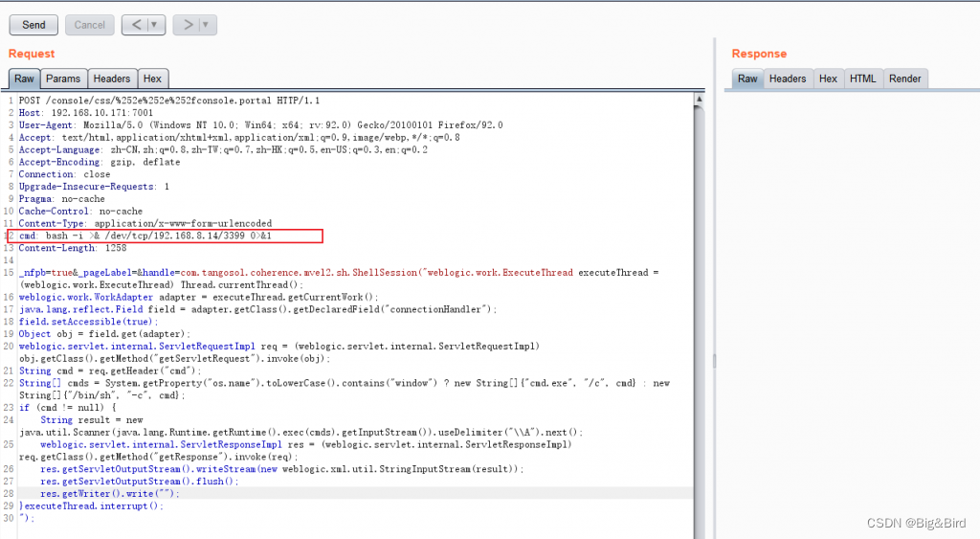Click the Cache-Control: no-cache line
Viewport: 980px width, 539px height.
click(x=80, y=212)
